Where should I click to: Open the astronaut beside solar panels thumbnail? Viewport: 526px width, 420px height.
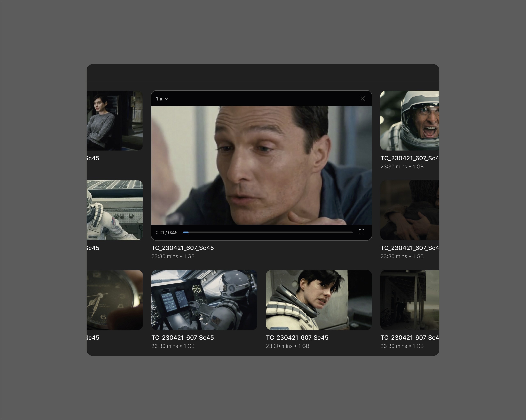tap(115, 210)
